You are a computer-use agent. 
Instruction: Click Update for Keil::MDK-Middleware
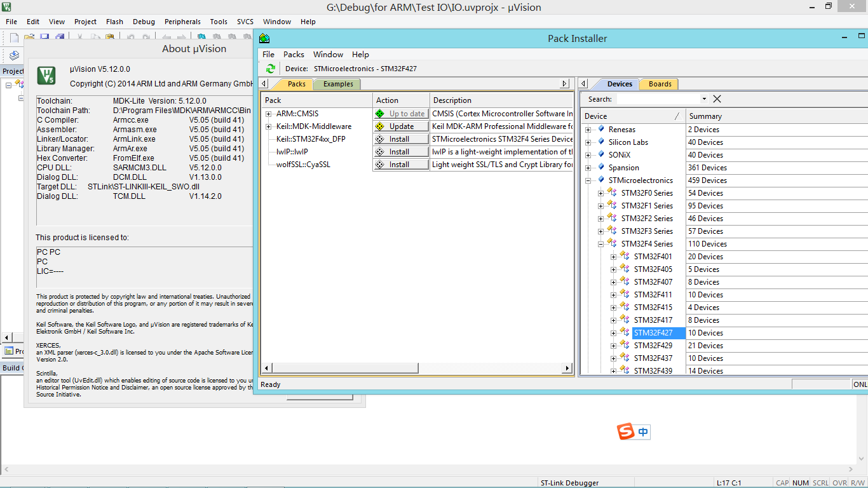[401, 126]
